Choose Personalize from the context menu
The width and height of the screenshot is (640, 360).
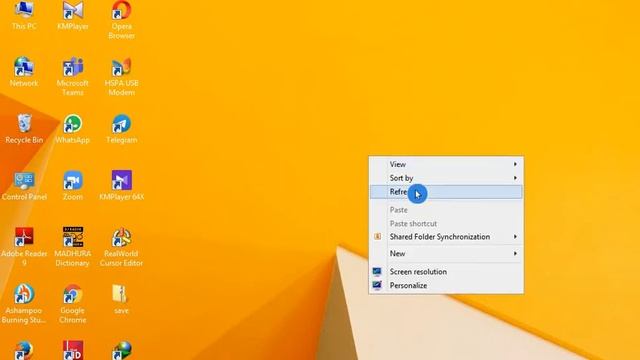click(446, 285)
